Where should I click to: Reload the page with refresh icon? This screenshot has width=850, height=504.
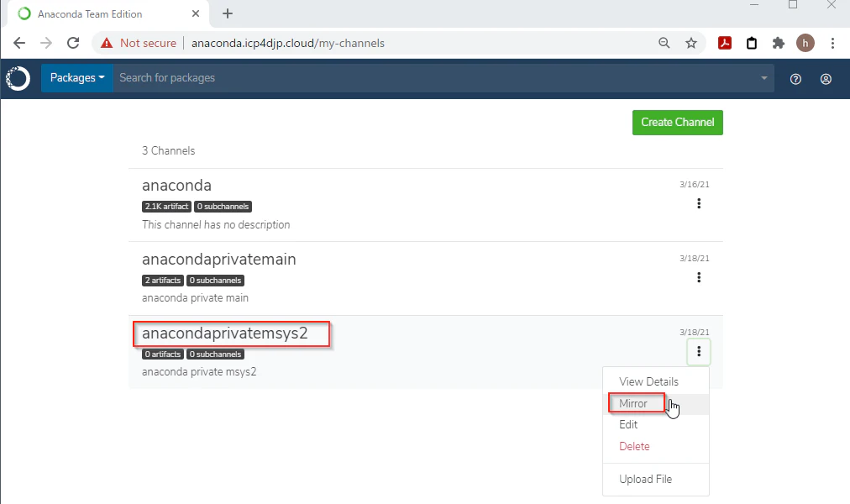tap(73, 43)
